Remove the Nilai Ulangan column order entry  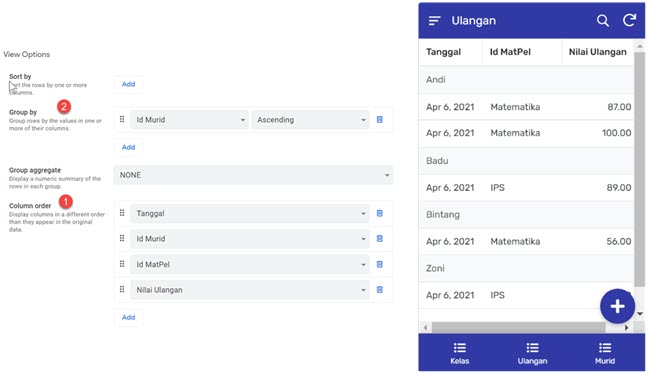coord(380,290)
